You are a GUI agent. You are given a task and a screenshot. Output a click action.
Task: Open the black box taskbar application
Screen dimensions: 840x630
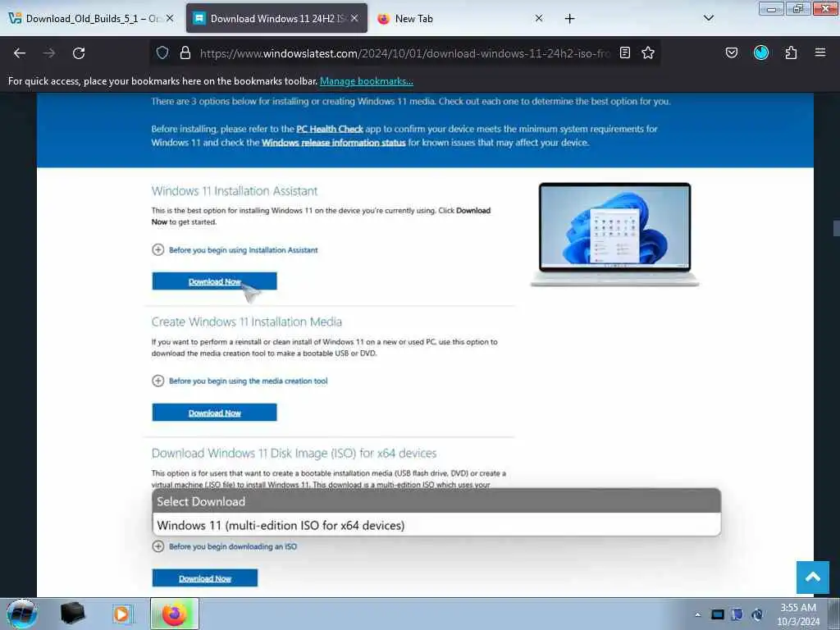72,614
